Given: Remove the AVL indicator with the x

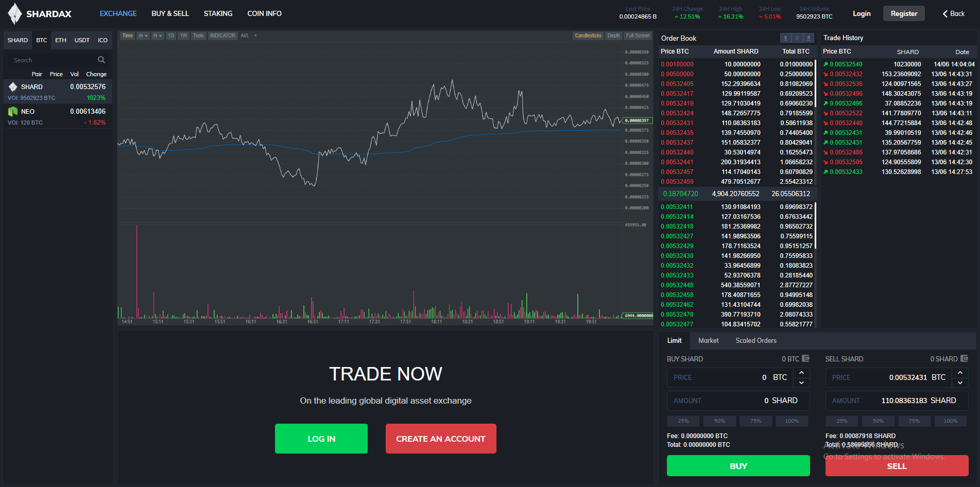Looking at the screenshot, I should tap(255, 36).
